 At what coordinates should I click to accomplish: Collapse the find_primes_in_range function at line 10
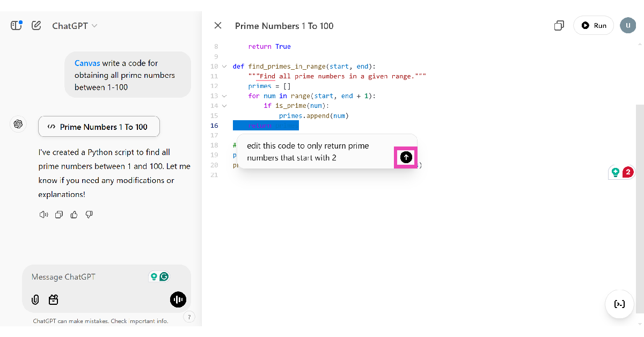tap(224, 67)
